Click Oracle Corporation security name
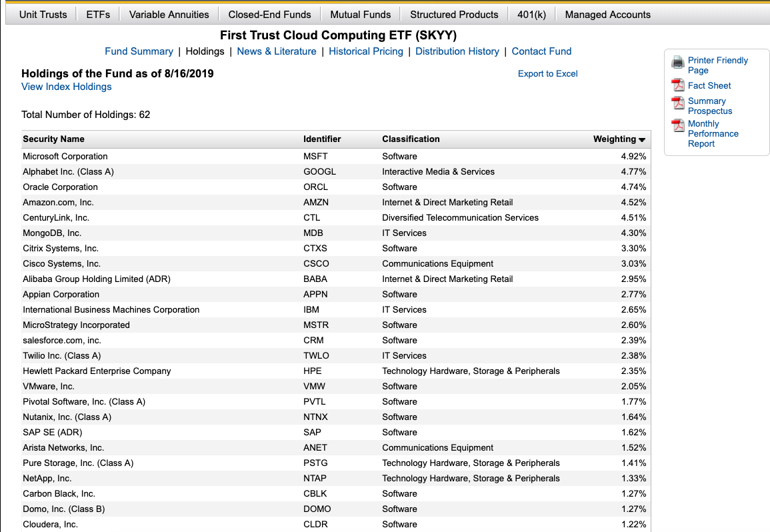 (60, 187)
